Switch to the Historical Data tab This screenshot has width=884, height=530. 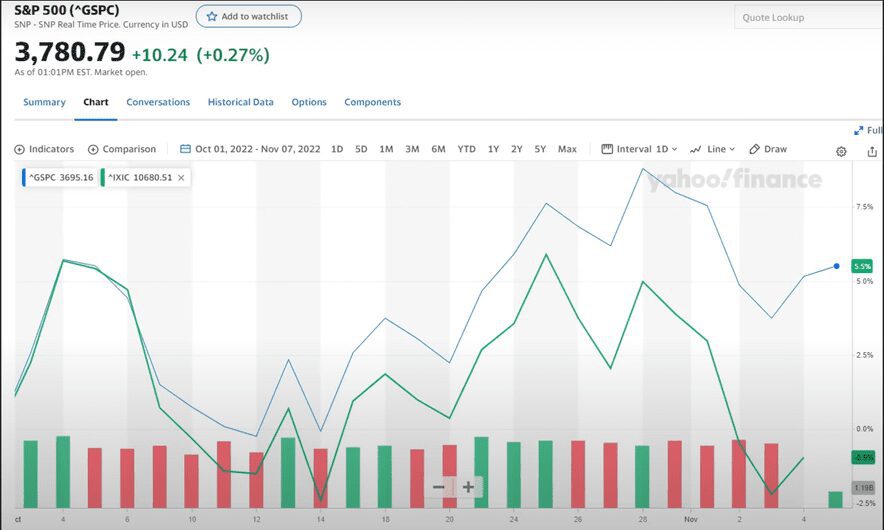pyautogui.click(x=240, y=102)
